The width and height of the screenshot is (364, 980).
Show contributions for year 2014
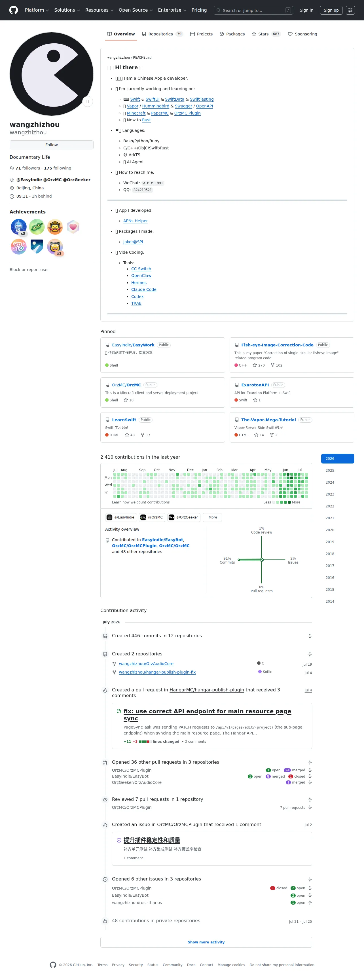click(x=338, y=602)
